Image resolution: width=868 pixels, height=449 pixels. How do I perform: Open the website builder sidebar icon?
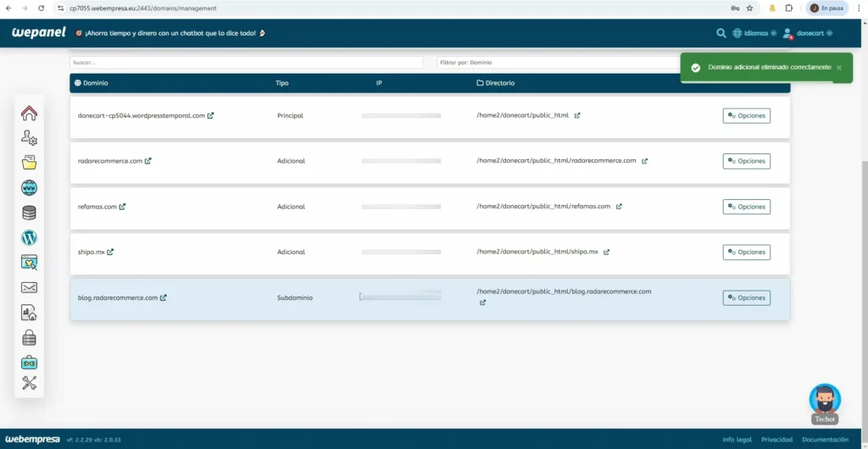click(x=30, y=263)
